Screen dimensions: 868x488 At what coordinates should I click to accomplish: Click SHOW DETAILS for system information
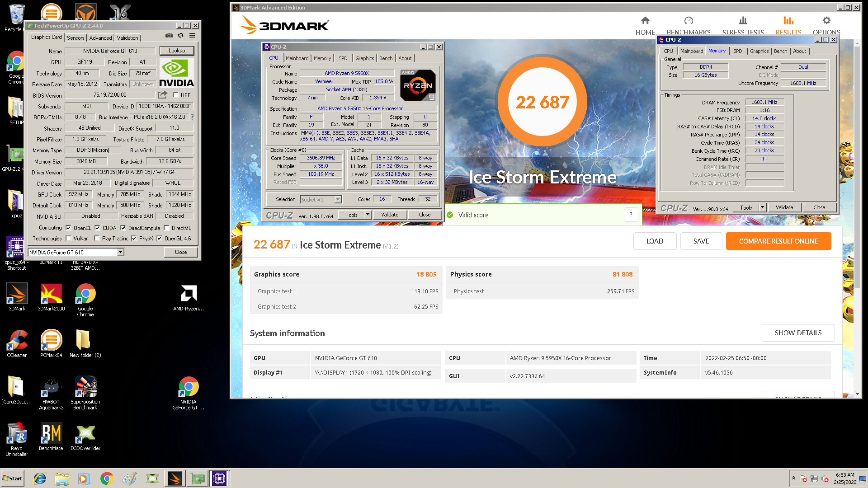point(798,333)
